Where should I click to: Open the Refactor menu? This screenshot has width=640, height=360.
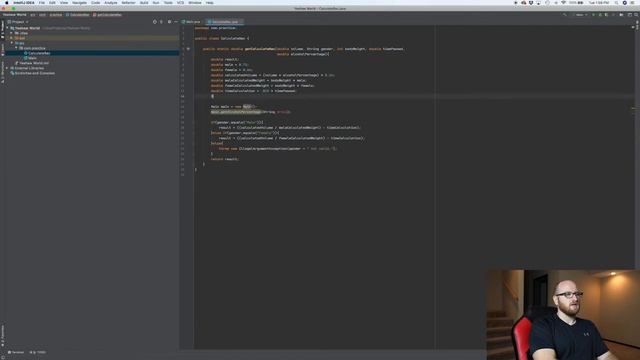129,3
